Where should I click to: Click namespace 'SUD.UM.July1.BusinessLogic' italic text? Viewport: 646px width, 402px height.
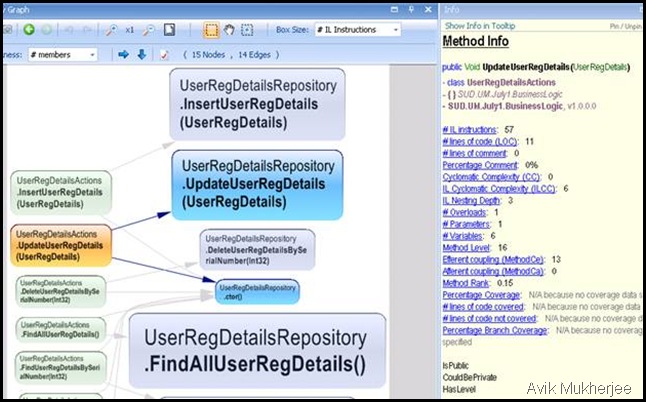[x=510, y=94]
